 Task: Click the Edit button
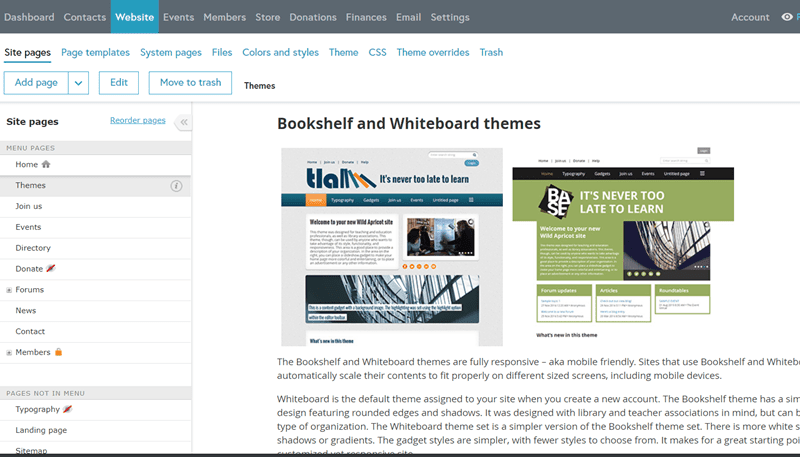click(119, 83)
